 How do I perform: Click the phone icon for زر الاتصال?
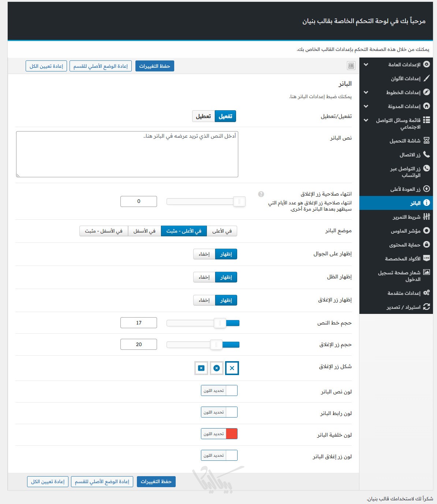tap(426, 155)
